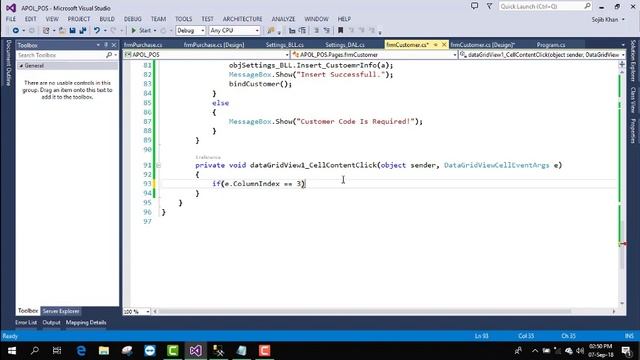Open the ANALYZE menu

tap(283, 19)
